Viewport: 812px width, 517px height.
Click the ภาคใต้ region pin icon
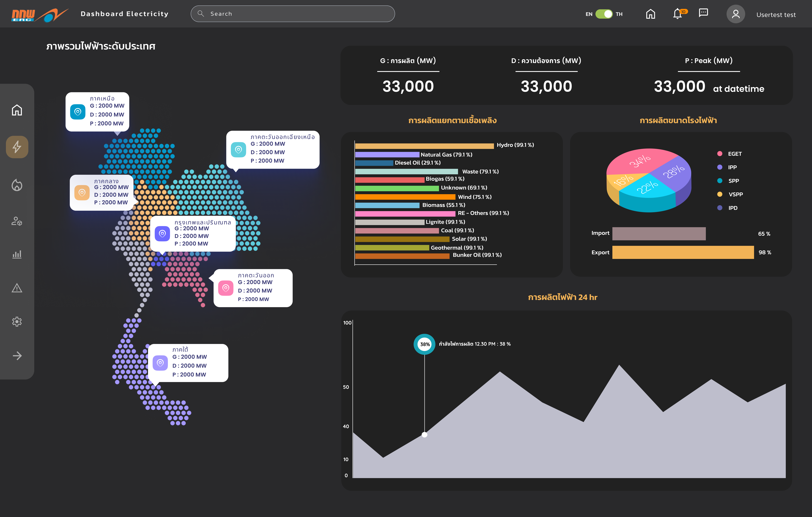160,363
